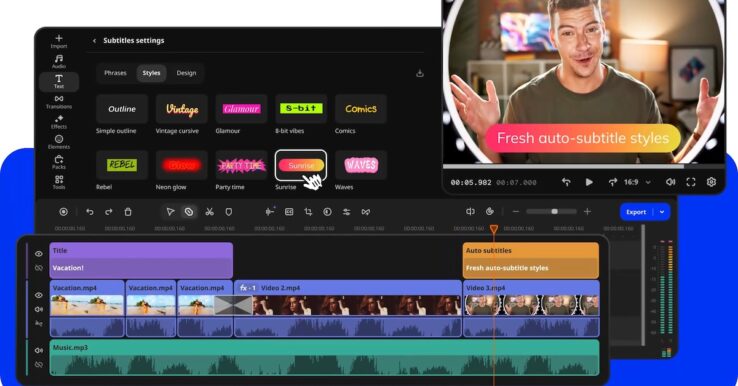This screenshot has height=386, width=738.
Task: Mute the video track audio
Action: (x=39, y=309)
